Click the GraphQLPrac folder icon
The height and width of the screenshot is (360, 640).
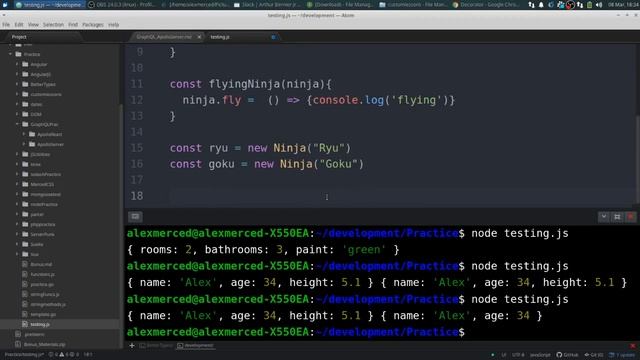click(x=25, y=124)
